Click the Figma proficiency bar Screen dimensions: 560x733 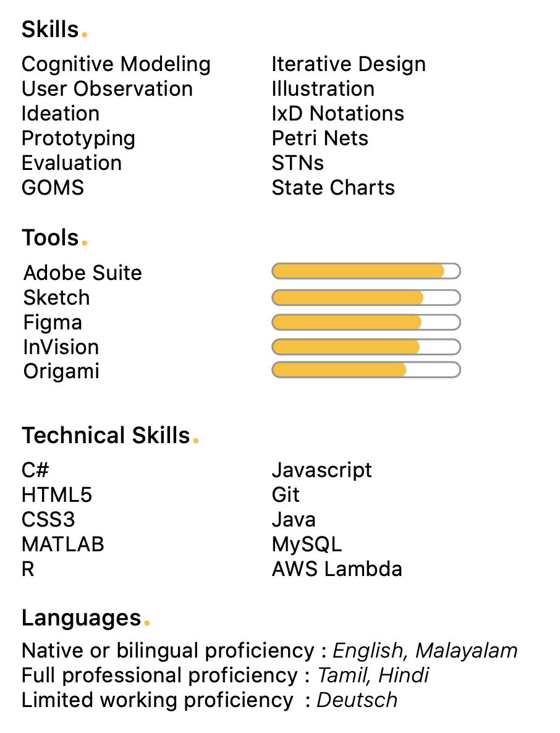366,322
